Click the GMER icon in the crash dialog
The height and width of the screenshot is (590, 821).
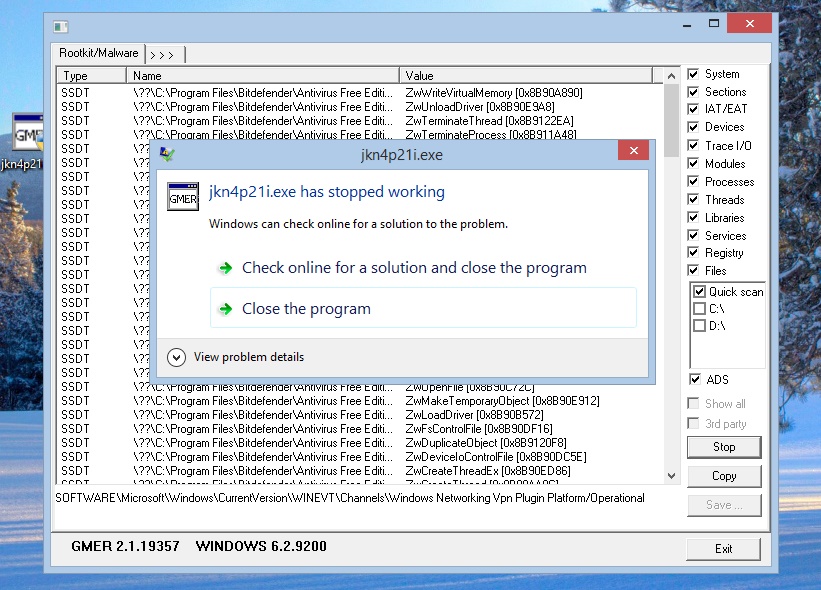(x=183, y=197)
